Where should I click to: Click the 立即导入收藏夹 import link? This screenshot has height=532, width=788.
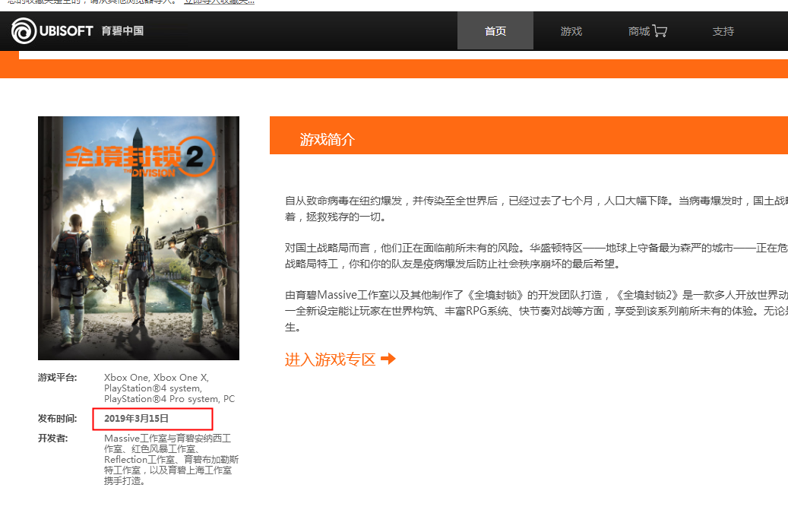point(218,2)
